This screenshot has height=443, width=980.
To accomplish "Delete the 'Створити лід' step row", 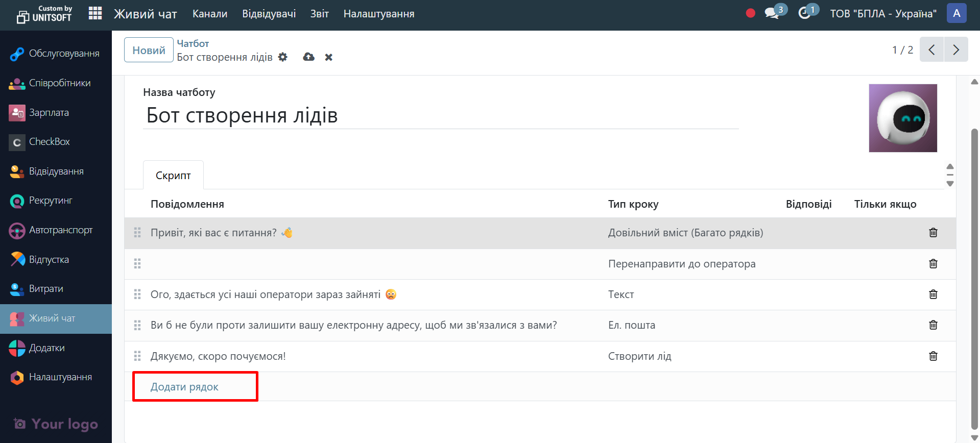I will point(933,356).
